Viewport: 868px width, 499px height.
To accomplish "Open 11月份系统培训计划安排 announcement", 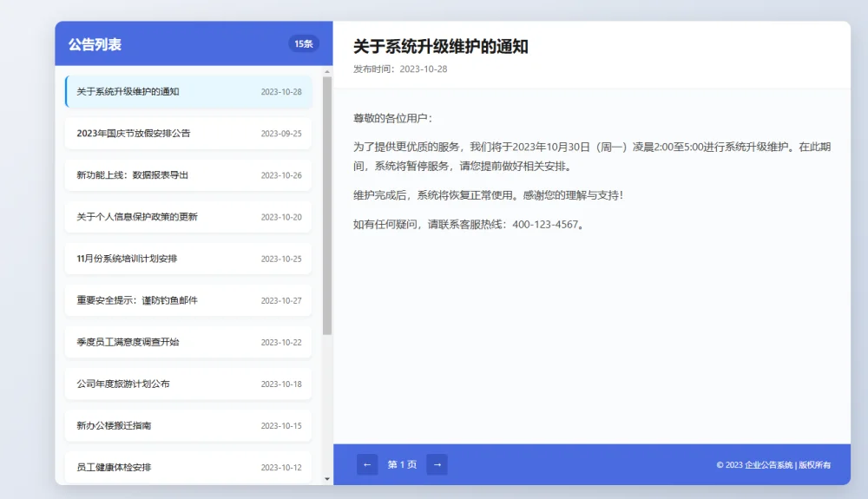I will [x=188, y=259].
